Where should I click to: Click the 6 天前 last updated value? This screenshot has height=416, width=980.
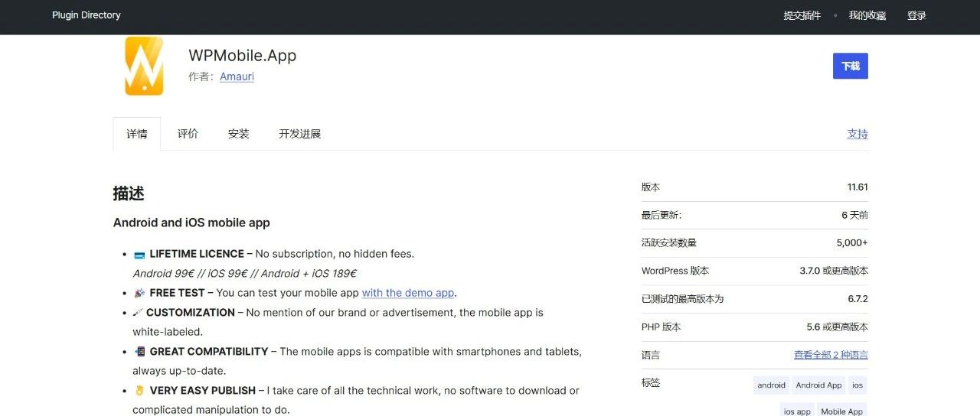click(854, 216)
